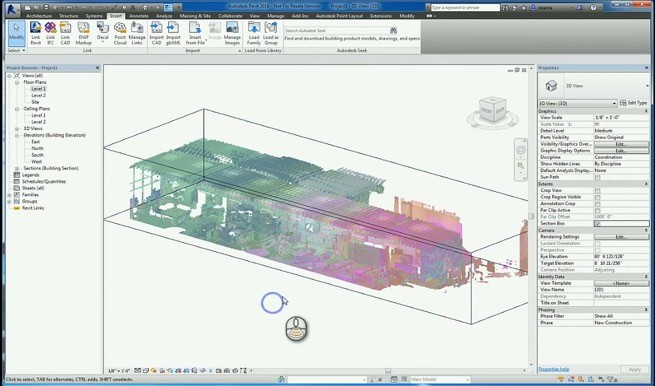
Task: Enable the Crop View checkbox
Action: (597, 190)
